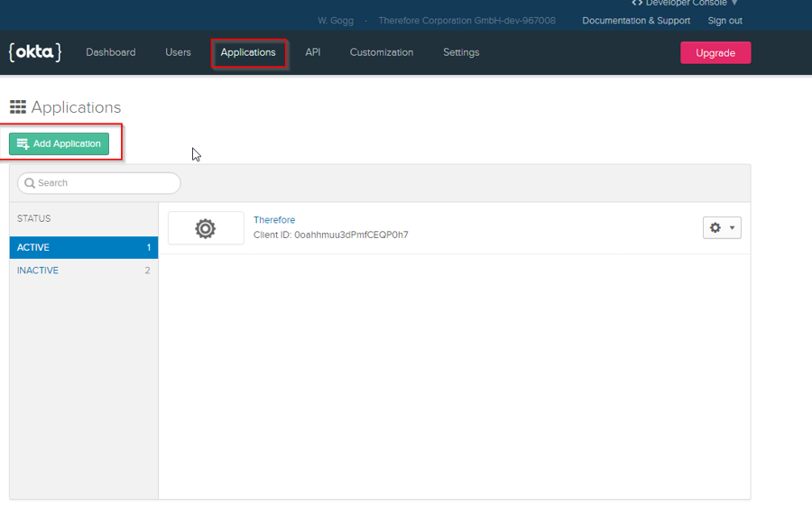This screenshot has width=812, height=516.
Task: Click the Therefore Corporation GmbH-dev-967008 org name
Action: [466, 21]
